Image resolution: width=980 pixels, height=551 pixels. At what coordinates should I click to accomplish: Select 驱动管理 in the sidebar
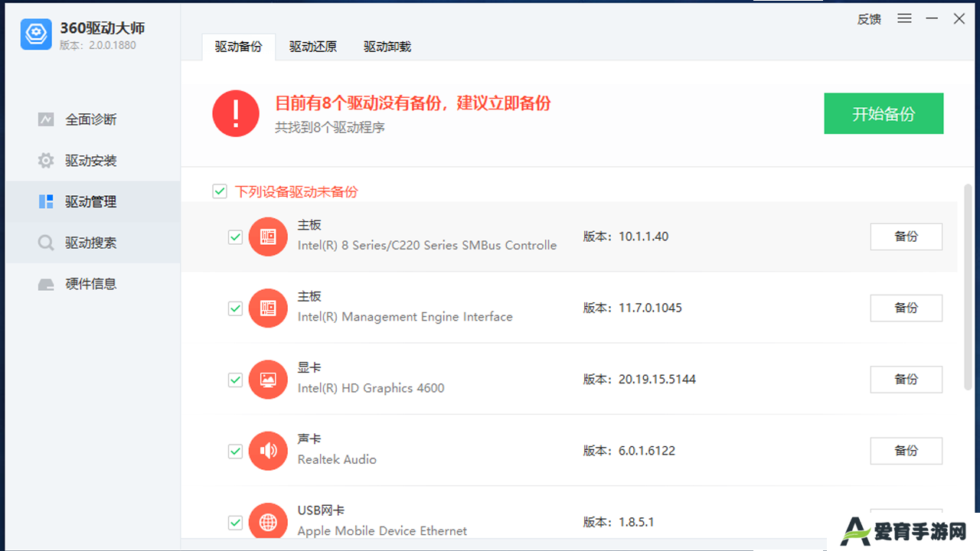pyautogui.click(x=93, y=202)
